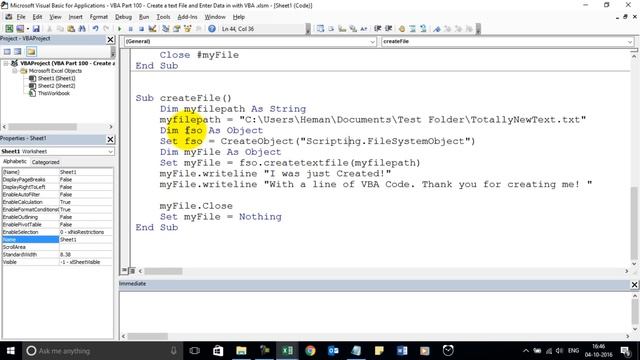640x360 pixels.
Task: Click View Code icon in Project panel
Action: pos(7,51)
